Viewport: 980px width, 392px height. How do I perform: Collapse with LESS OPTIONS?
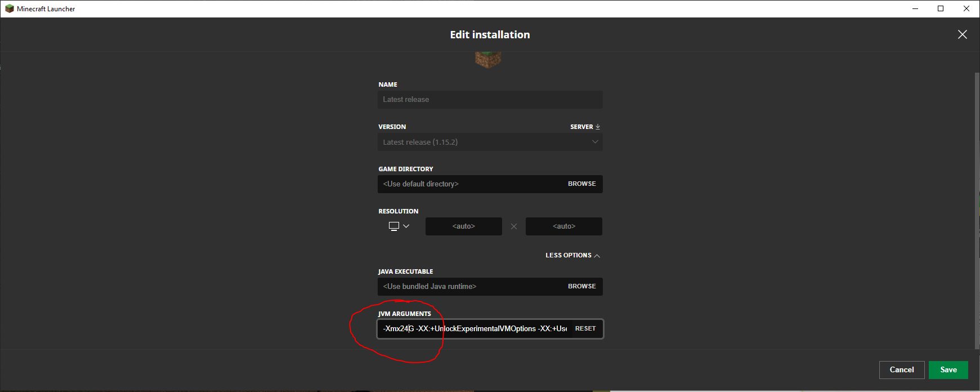[x=572, y=256]
